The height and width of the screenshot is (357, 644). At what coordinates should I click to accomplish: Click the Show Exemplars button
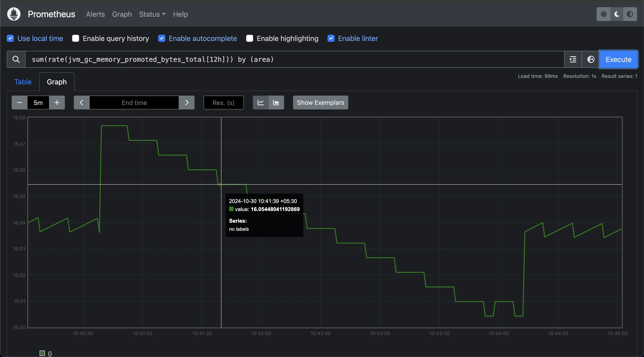pyautogui.click(x=320, y=103)
